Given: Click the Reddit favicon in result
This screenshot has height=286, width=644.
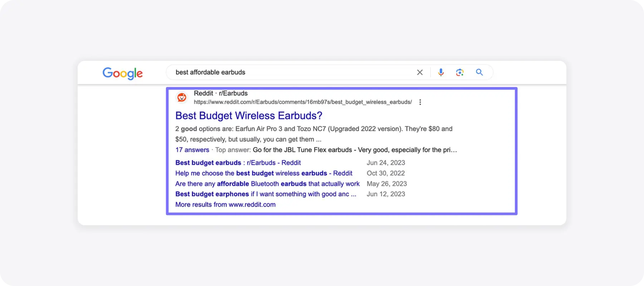Looking at the screenshot, I should pos(182,97).
